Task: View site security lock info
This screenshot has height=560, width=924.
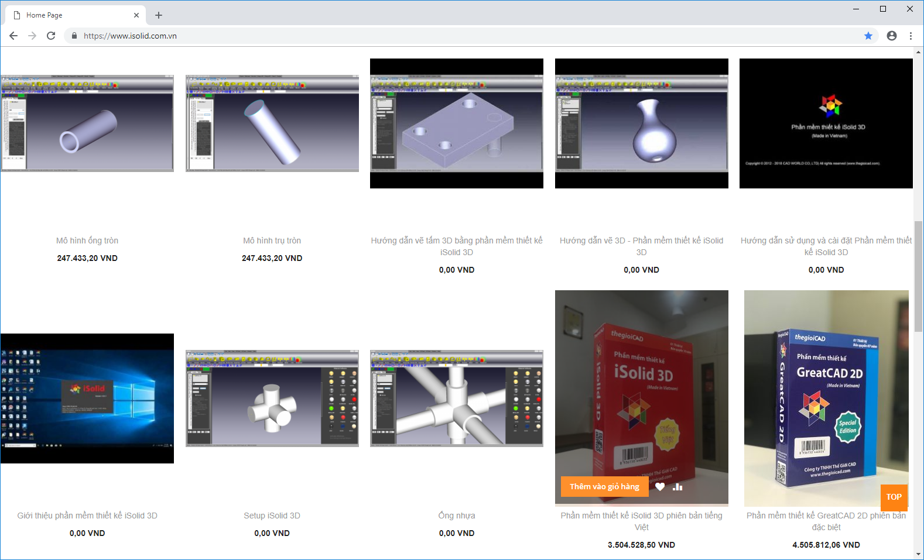Action: pyautogui.click(x=74, y=36)
